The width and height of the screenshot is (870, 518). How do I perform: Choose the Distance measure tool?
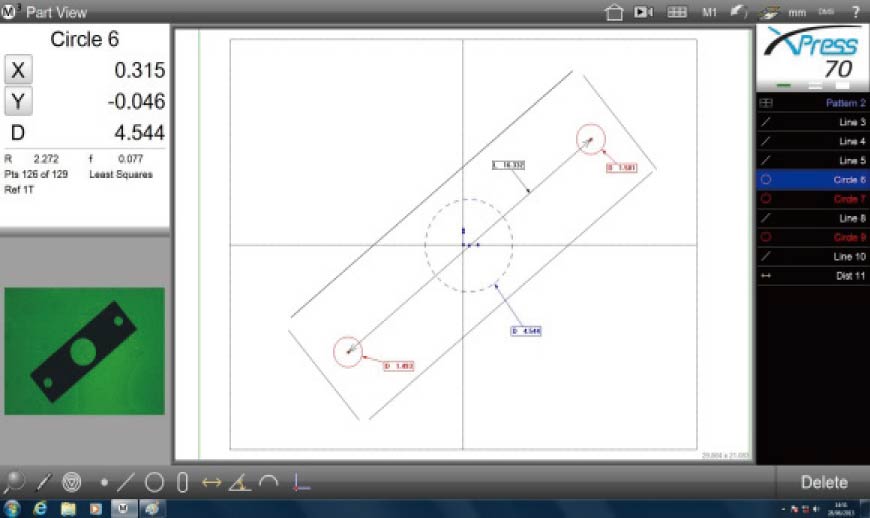pos(211,483)
